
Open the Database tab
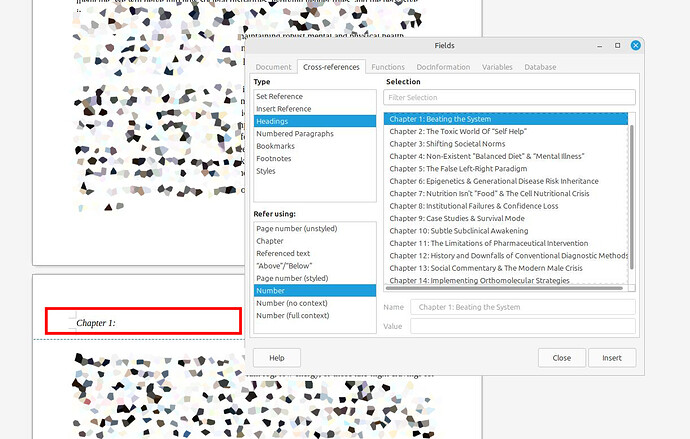[x=540, y=67]
